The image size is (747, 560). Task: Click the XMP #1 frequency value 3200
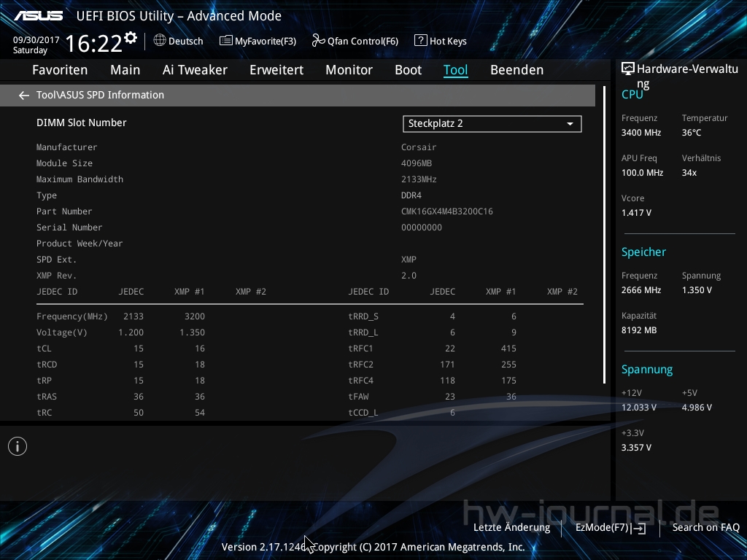click(x=195, y=316)
